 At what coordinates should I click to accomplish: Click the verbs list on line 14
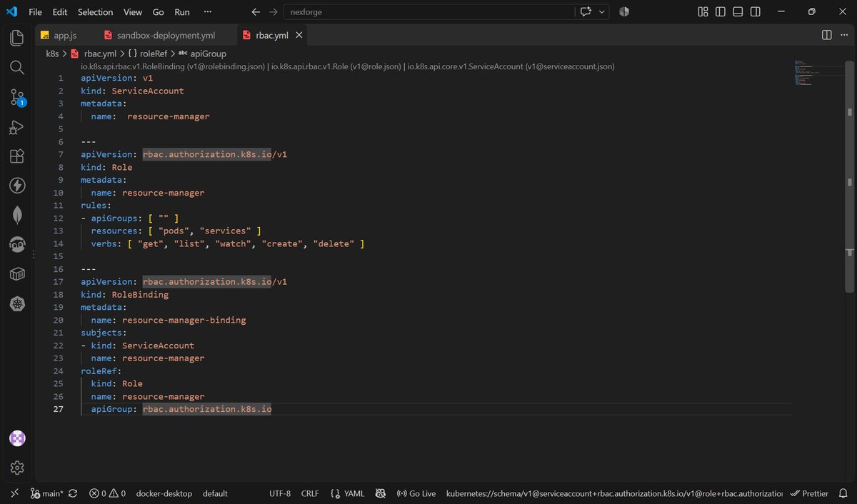[246, 243]
